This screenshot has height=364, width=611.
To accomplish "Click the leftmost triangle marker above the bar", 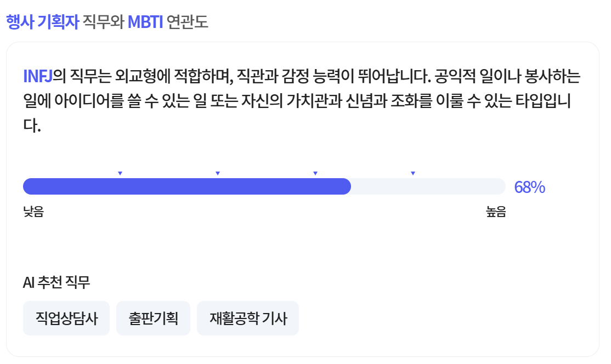I will point(120,173).
